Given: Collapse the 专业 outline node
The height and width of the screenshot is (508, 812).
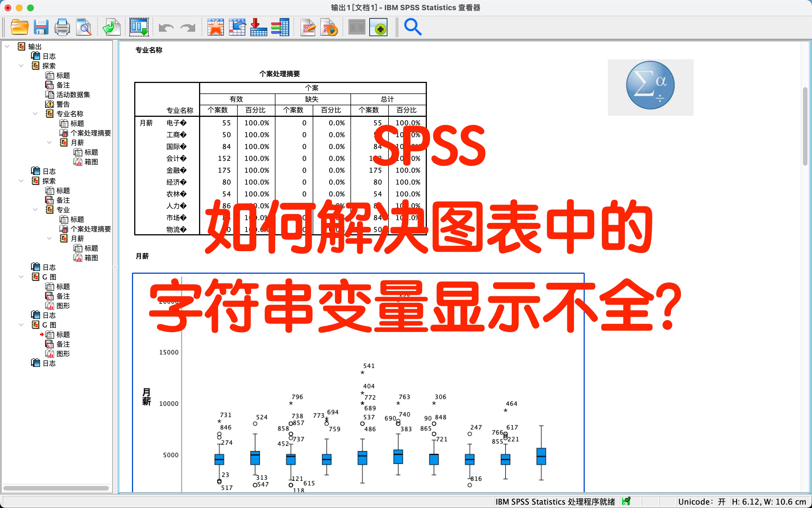Looking at the screenshot, I should [35, 210].
